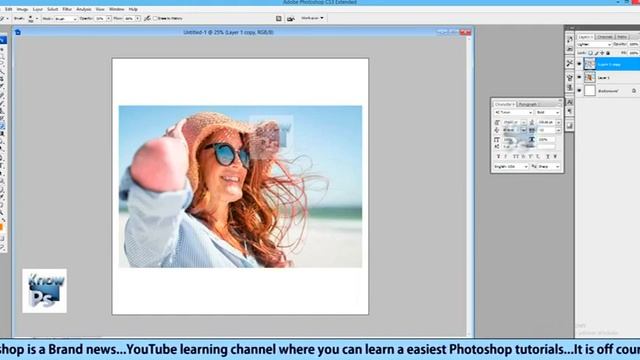Select the Background layer thumbnail
Screen dimensions: 640x360
click(x=590, y=91)
